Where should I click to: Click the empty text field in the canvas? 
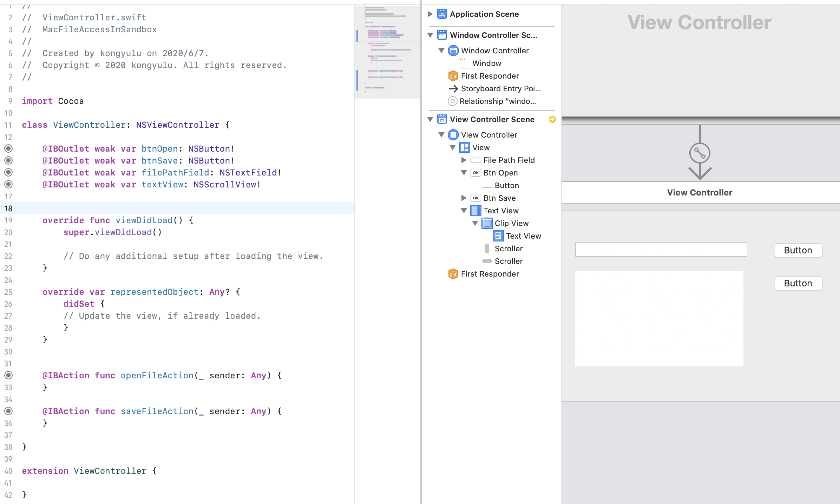coord(661,249)
